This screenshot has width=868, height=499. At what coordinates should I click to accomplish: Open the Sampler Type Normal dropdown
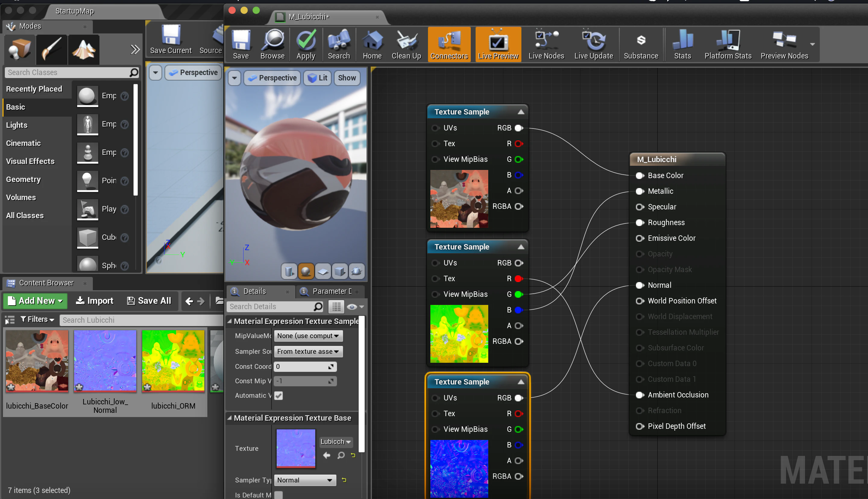click(x=305, y=480)
